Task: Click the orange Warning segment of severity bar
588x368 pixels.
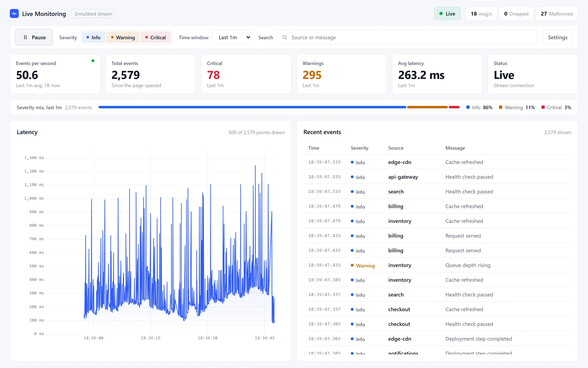Action: tap(427, 107)
